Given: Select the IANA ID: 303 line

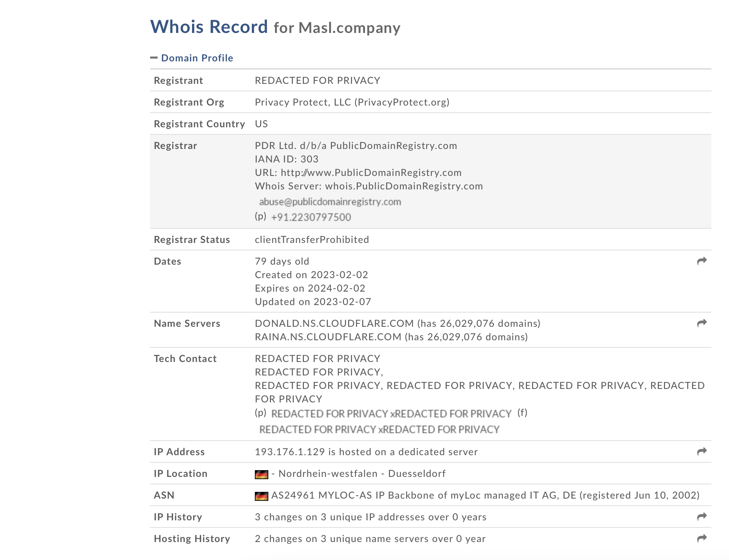Looking at the screenshot, I should pos(287,159).
